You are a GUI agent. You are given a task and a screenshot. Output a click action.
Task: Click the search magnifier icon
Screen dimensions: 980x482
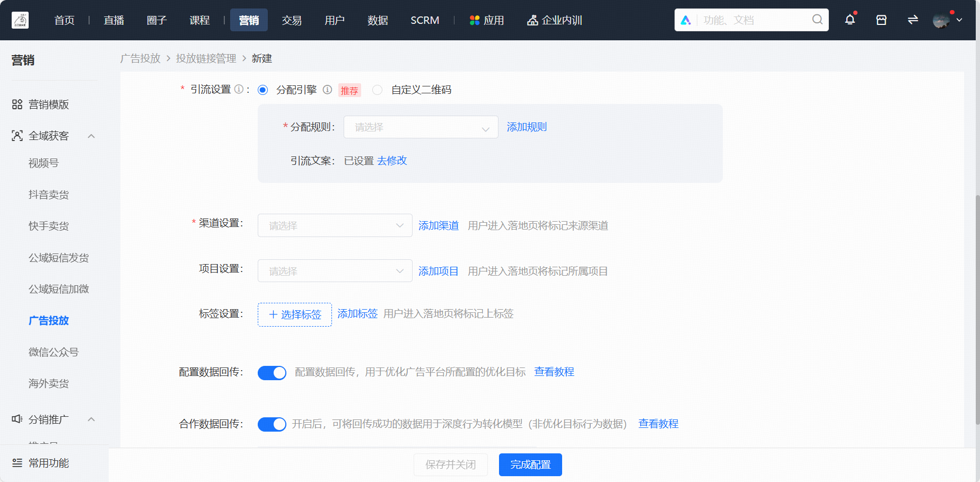click(817, 20)
